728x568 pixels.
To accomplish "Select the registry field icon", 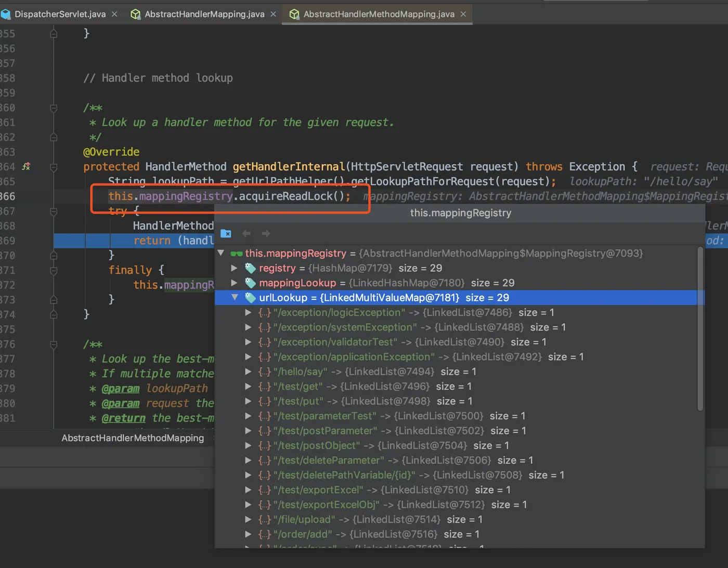I will click(x=250, y=268).
